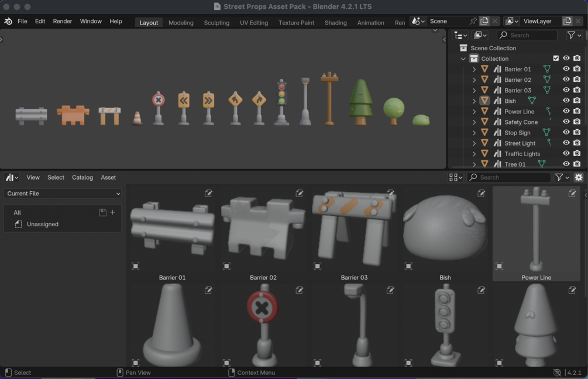Viewport: 588px width, 379px height.
Task: Click the add catalog plus icon
Action: coord(112,212)
